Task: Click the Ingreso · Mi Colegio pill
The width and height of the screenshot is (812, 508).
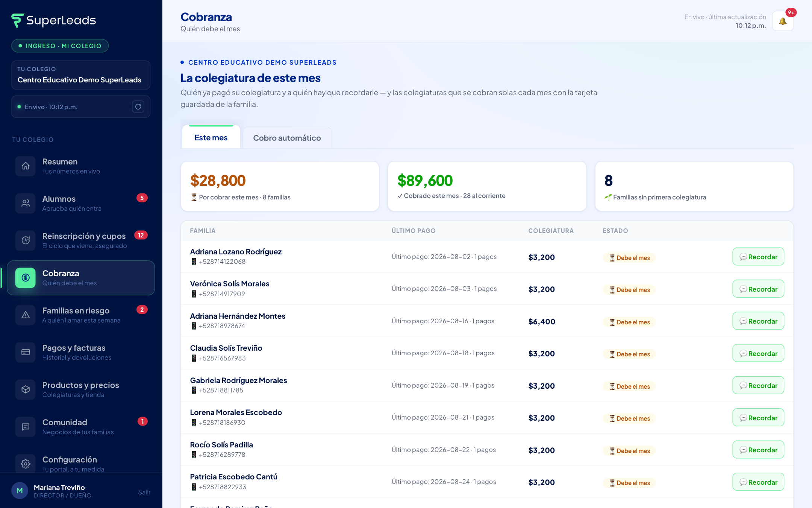Action: 60,46
